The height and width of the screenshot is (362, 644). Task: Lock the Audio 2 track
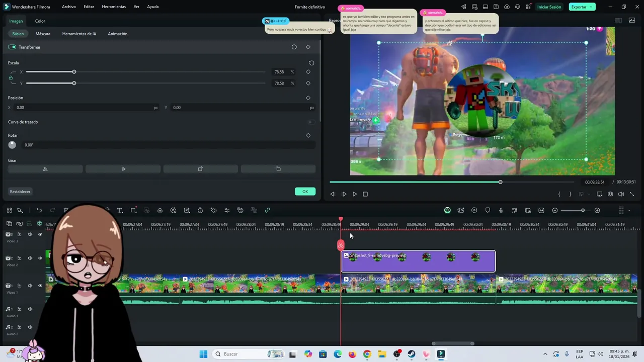(x=20, y=327)
